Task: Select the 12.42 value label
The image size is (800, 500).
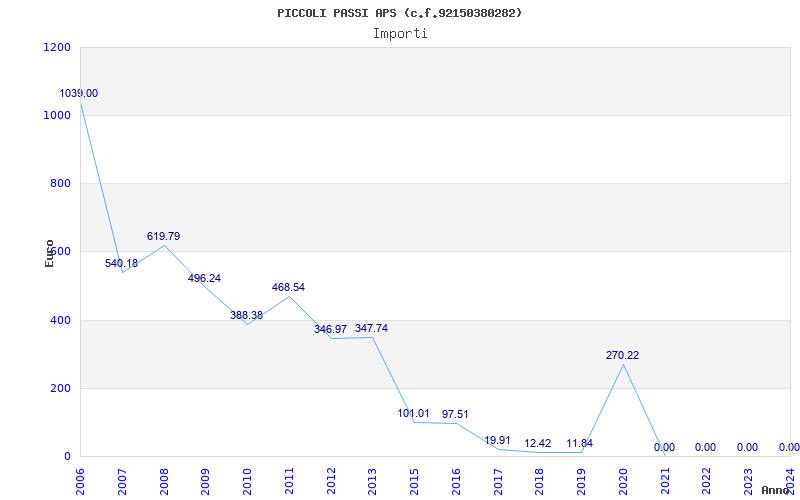Action: tap(538, 443)
